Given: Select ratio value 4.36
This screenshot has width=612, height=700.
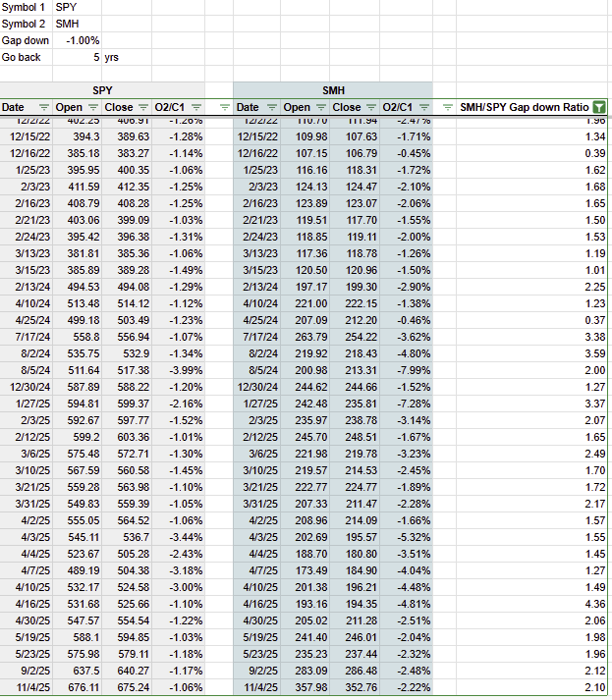Looking at the screenshot, I should point(531,604).
